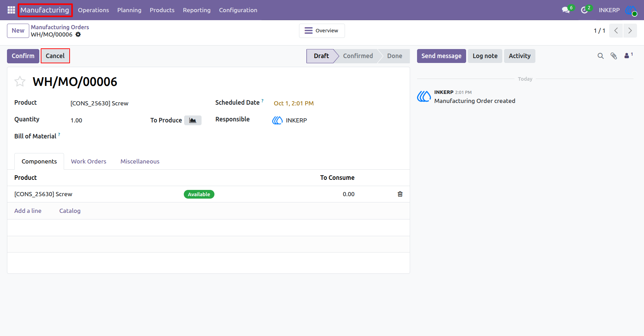
Task: Switch to the Miscellaneous tab
Action: coord(140,161)
